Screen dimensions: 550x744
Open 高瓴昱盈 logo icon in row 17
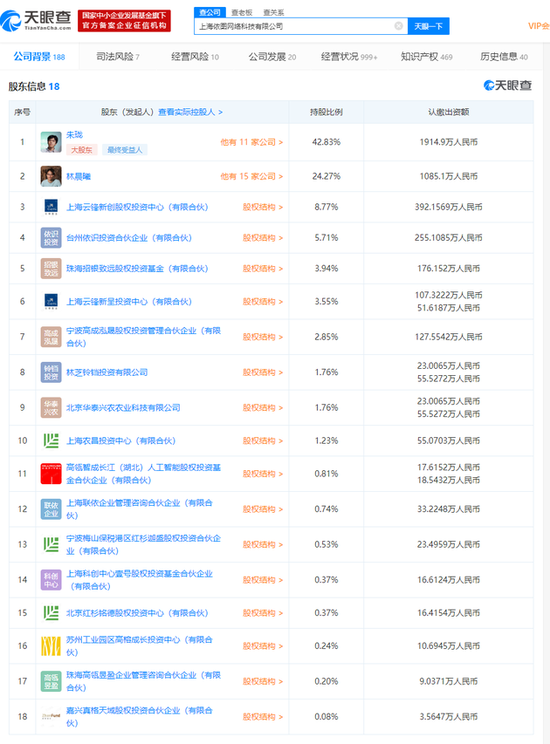point(51,681)
